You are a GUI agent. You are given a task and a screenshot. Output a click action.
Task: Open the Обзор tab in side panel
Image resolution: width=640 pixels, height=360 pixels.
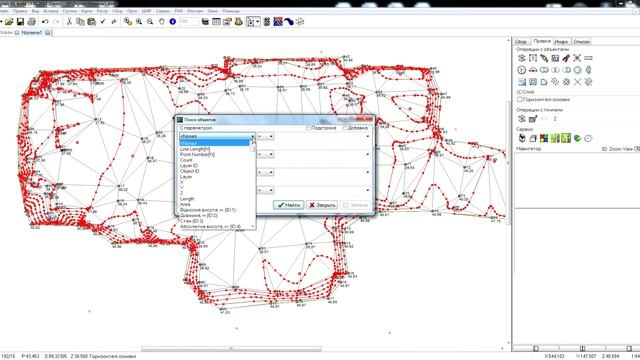pos(521,42)
